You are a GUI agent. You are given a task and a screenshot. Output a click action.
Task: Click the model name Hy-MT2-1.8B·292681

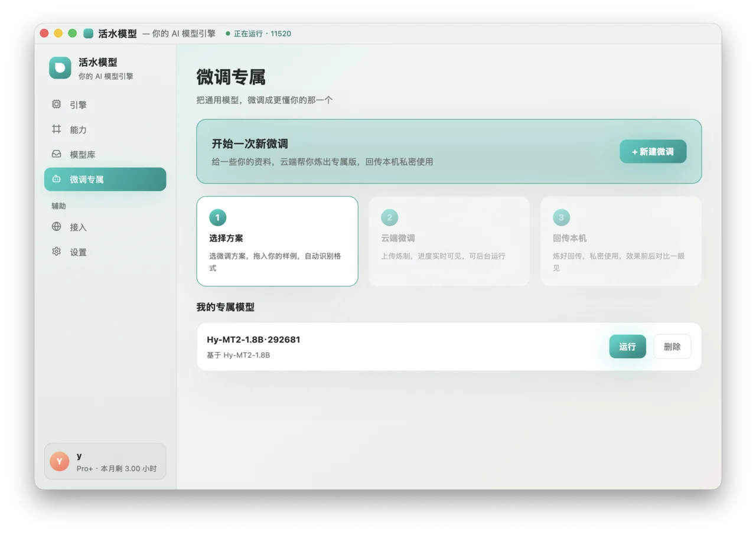click(x=253, y=340)
